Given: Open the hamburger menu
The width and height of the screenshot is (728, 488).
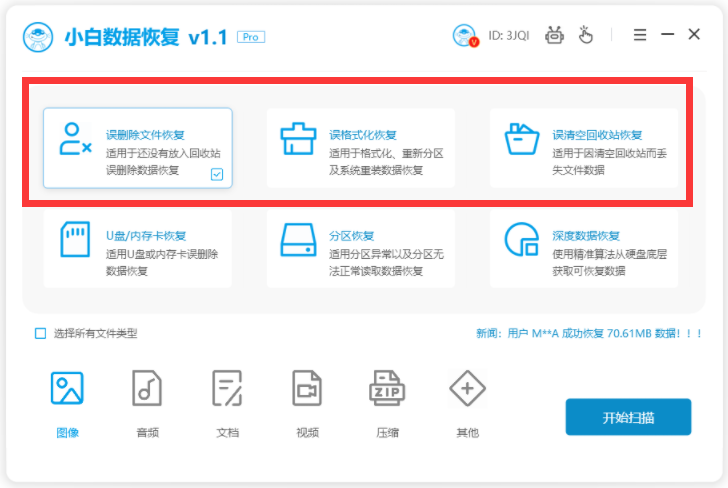Looking at the screenshot, I should (640, 35).
